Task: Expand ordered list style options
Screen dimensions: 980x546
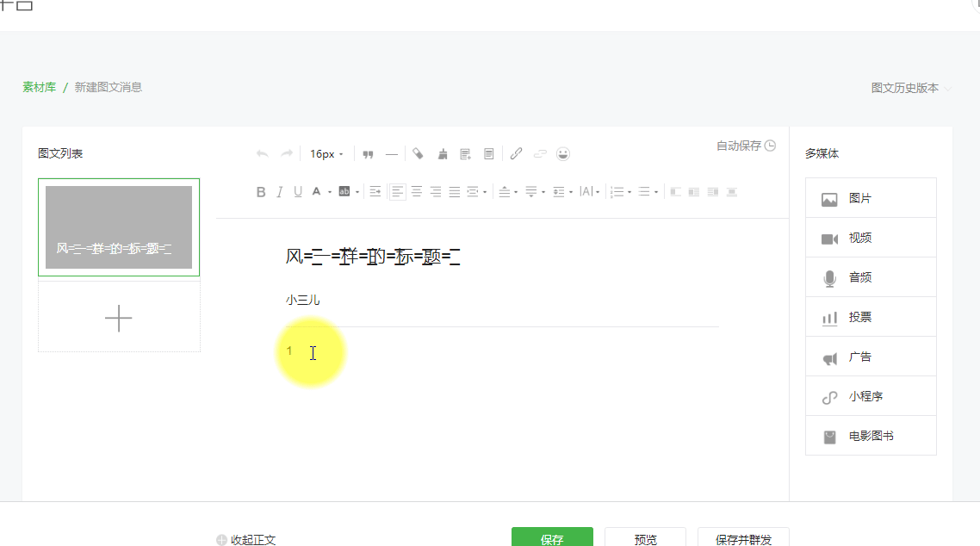Action: coord(630,192)
